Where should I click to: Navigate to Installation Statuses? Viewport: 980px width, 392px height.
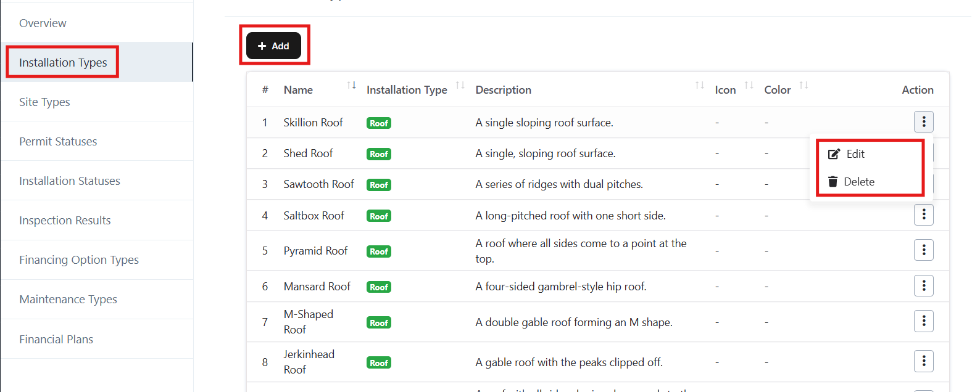(x=70, y=181)
